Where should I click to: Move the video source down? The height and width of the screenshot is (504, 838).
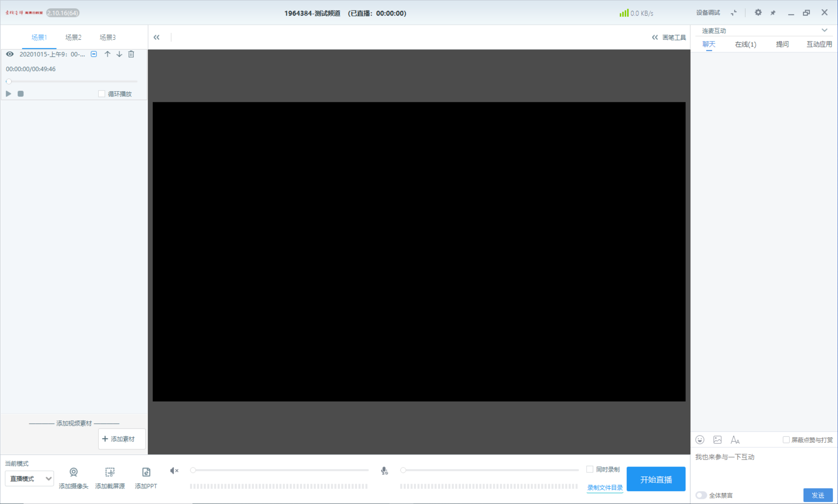pyautogui.click(x=119, y=54)
